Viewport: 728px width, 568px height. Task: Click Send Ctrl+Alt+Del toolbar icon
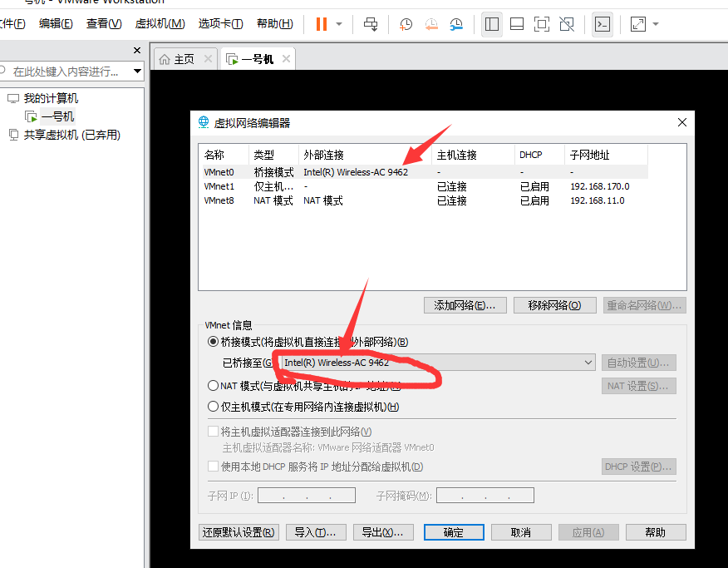tap(371, 23)
